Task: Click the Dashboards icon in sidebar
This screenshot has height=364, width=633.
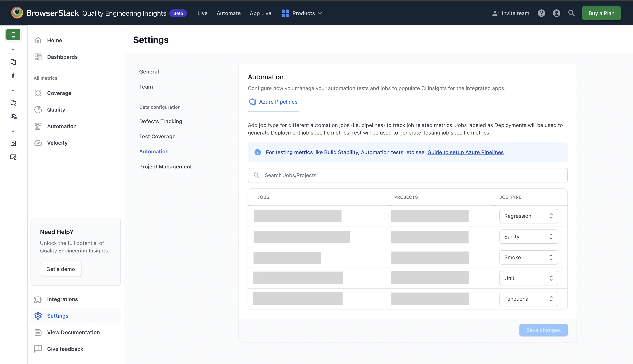Action: (39, 57)
